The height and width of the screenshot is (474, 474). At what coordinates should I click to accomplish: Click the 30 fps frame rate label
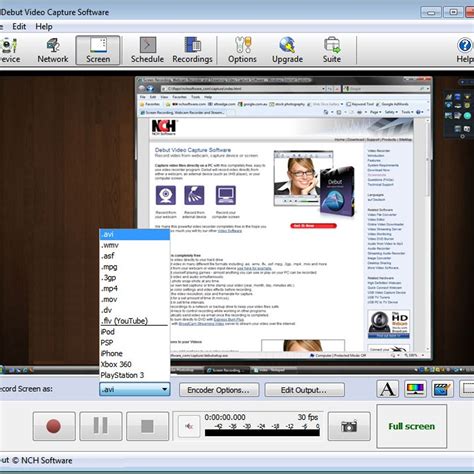tap(308, 417)
